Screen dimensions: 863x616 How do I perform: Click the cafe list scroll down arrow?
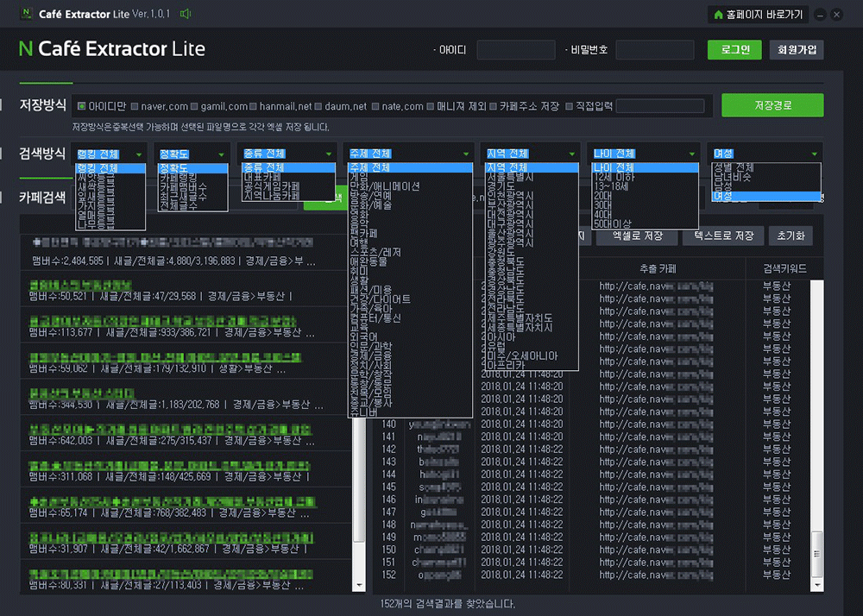point(359,585)
